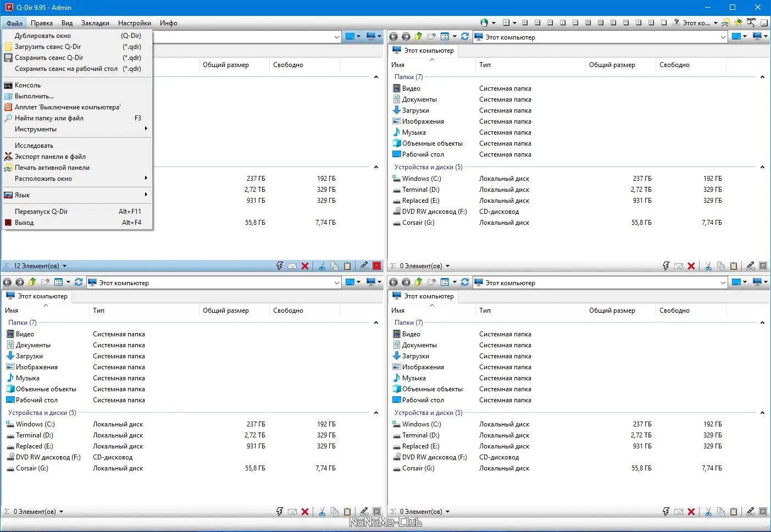Click lightning icon in upper-right status bar

click(666, 266)
